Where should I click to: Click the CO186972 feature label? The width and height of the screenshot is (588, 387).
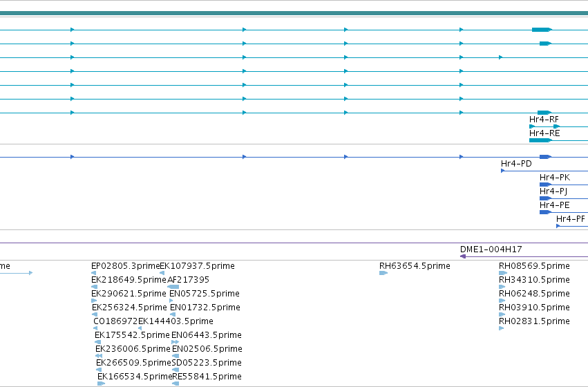point(115,322)
